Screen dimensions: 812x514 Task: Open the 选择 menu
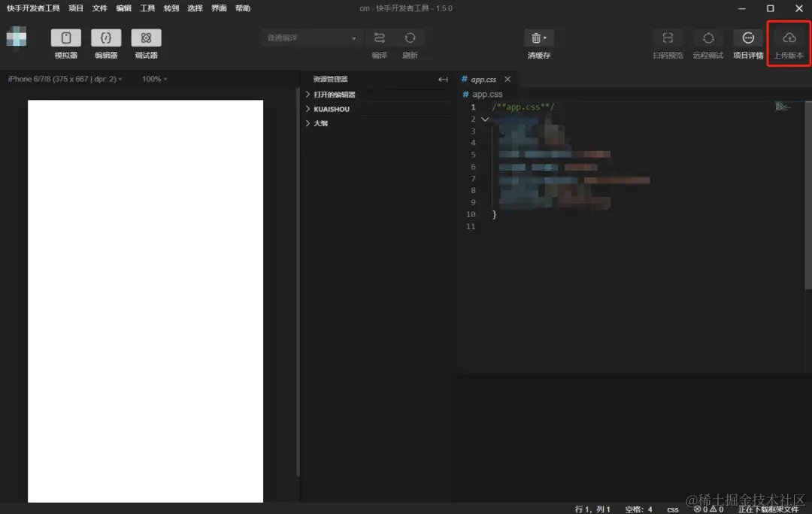tap(195, 8)
